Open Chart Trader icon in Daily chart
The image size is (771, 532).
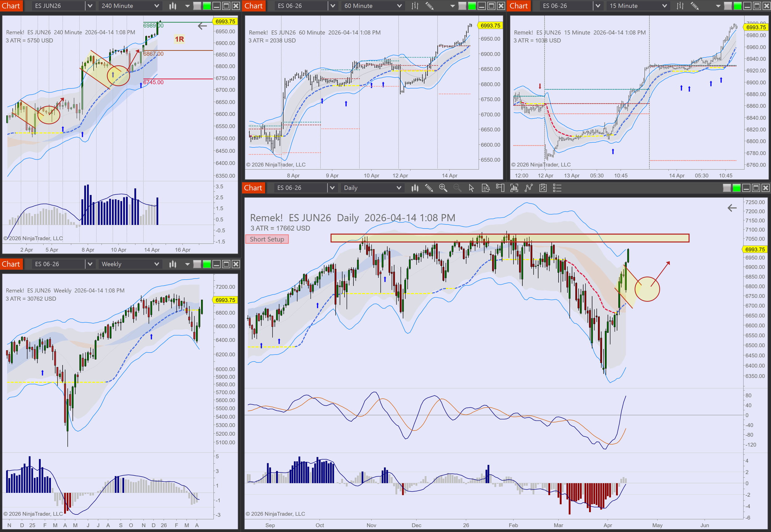click(500, 188)
